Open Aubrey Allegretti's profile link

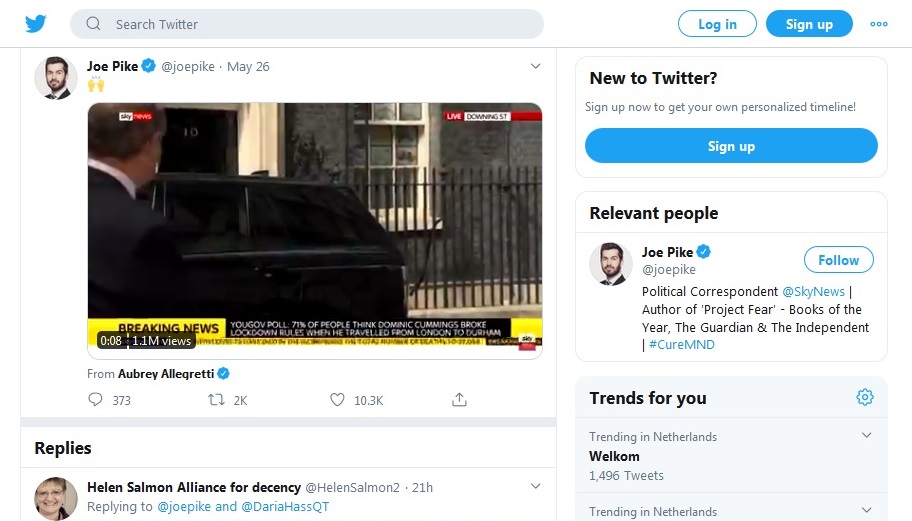166,373
